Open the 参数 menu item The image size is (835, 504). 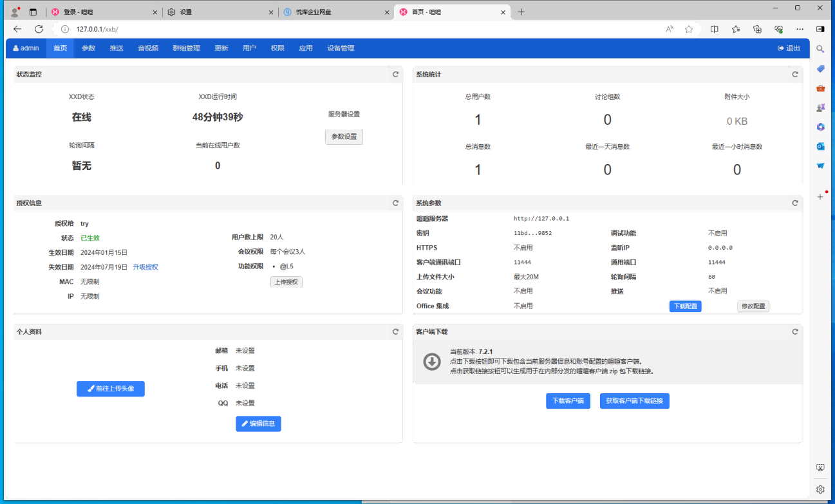click(88, 48)
